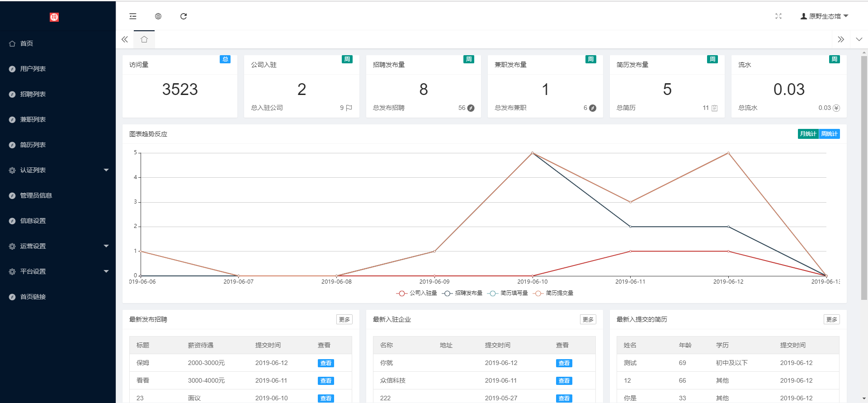Open 用户列表 menu item
868x403 pixels.
coord(58,69)
